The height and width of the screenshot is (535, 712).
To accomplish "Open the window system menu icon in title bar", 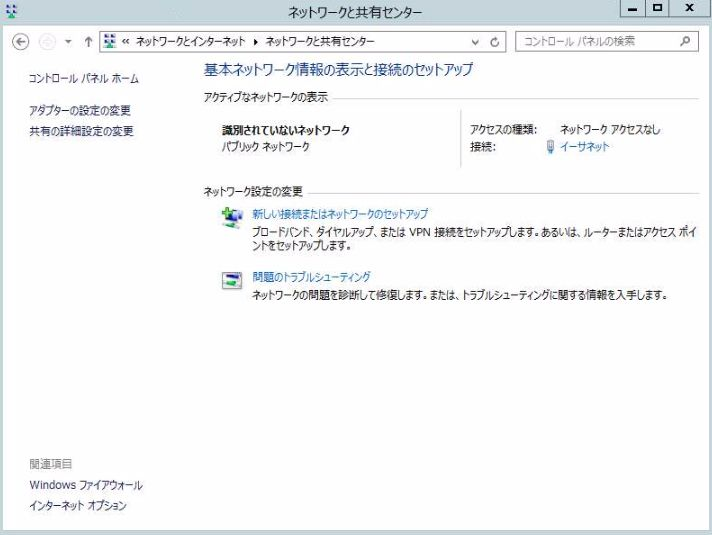I will pyautogui.click(x=10, y=11).
